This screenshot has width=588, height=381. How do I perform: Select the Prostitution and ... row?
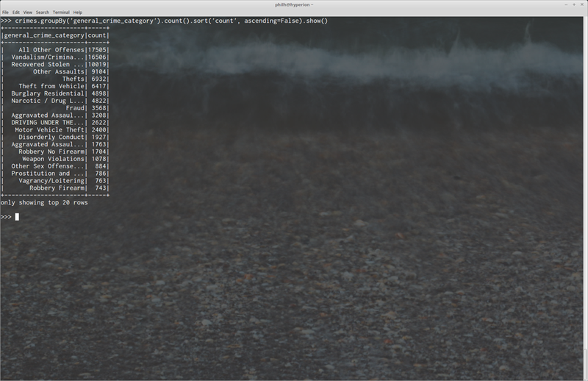(55, 174)
